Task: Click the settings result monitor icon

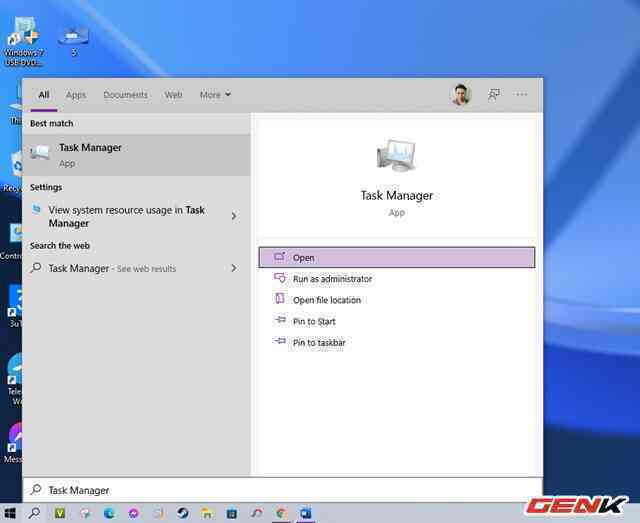Action: [36, 209]
